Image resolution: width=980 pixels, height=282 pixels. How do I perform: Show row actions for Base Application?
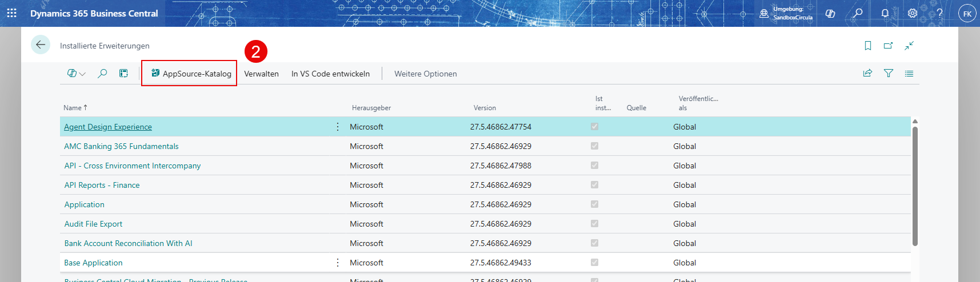pos(338,263)
